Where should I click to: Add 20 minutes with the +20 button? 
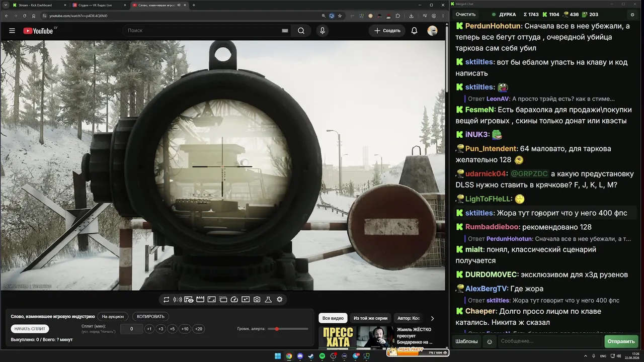click(x=199, y=329)
